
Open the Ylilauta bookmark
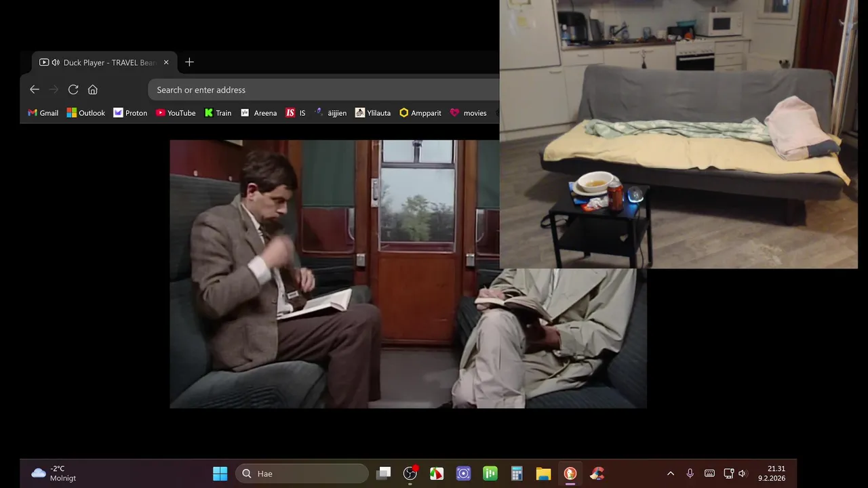373,113
